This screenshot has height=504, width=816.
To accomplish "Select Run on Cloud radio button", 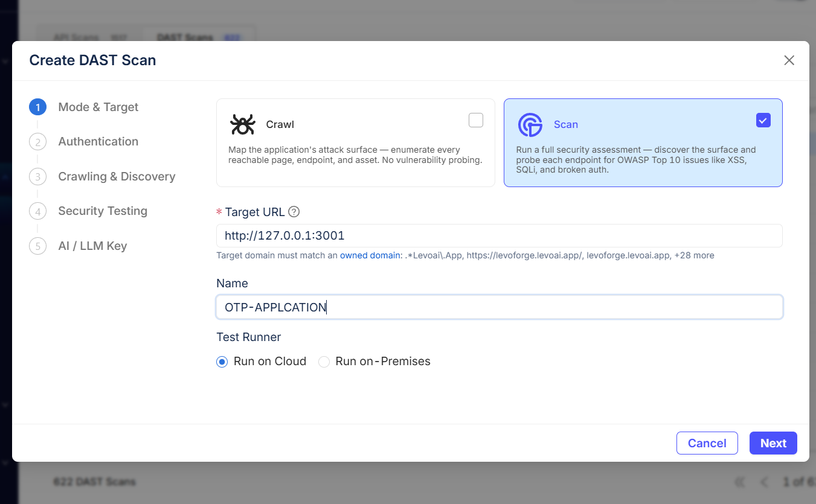I will 222,362.
